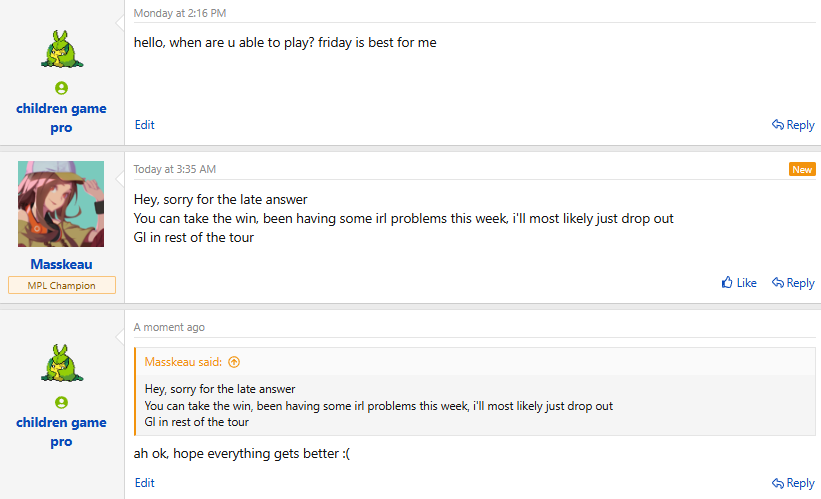Open children game pro's username in the first post
821x499 pixels.
(x=61, y=118)
